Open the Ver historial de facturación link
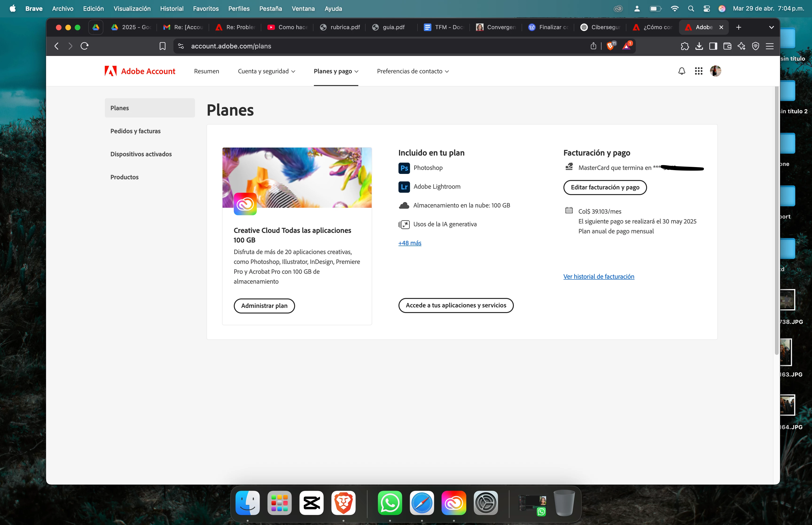Screen dimensions: 812x525 pyautogui.click(x=599, y=276)
